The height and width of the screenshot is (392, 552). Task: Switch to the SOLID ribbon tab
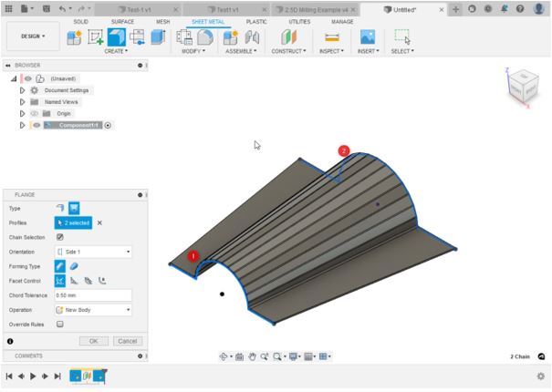point(80,22)
